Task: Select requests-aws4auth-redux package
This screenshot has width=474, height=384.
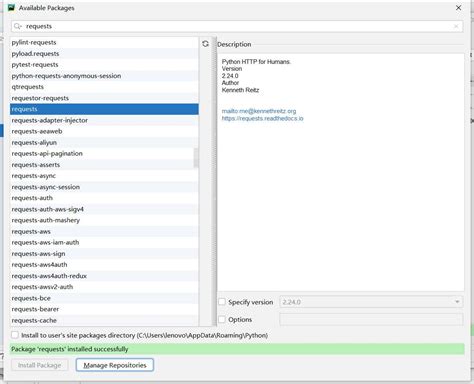Action: click(104, 276)
